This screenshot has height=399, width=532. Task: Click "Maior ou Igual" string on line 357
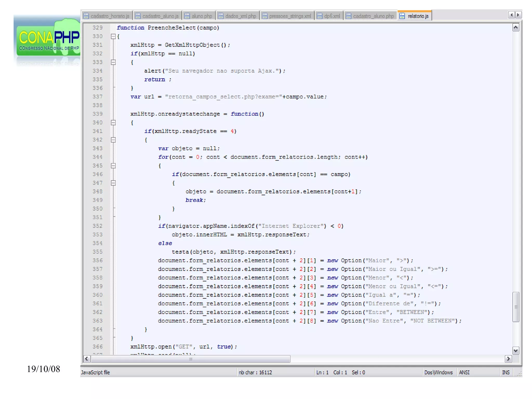click(x=393, y=269)
